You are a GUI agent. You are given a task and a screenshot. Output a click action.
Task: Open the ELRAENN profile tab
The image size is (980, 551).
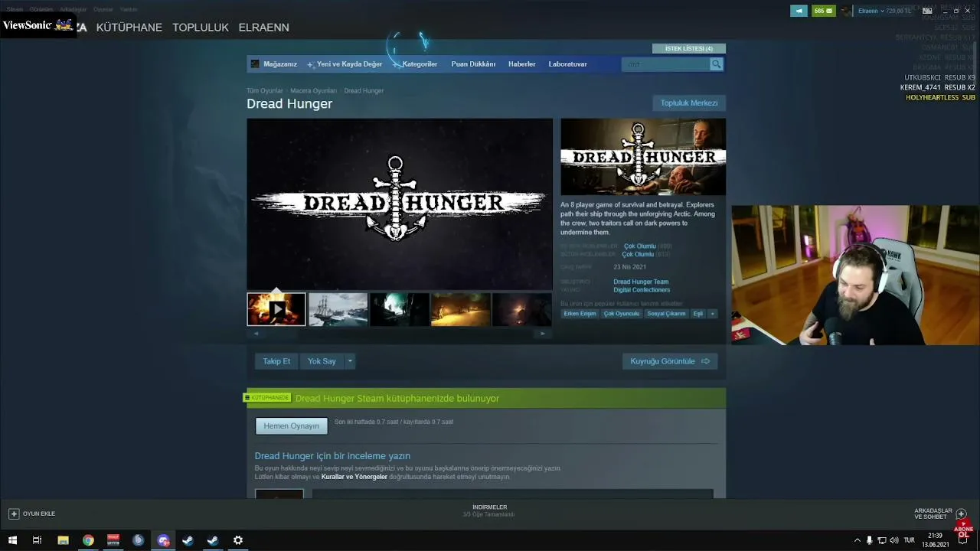coord(264,28)
